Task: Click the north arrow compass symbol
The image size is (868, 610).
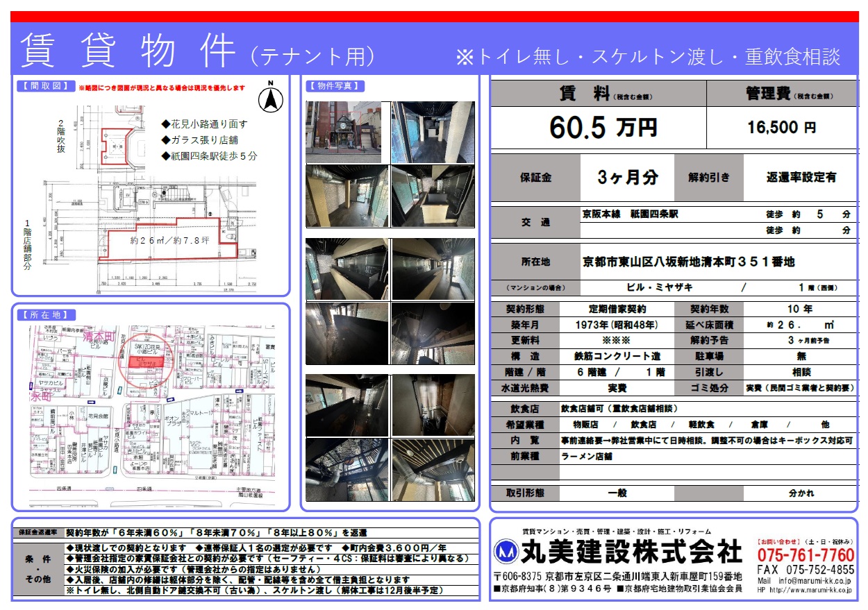Action: [271, 99]
